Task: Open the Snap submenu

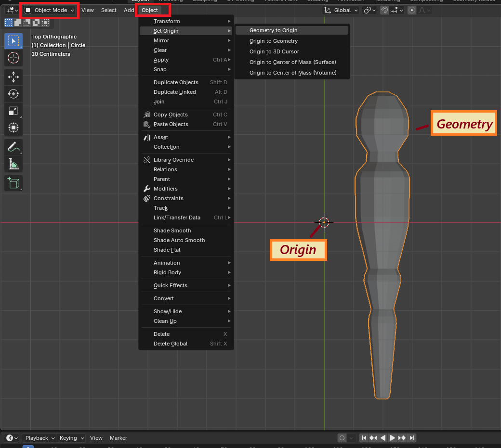Action: tap(186, 69)
